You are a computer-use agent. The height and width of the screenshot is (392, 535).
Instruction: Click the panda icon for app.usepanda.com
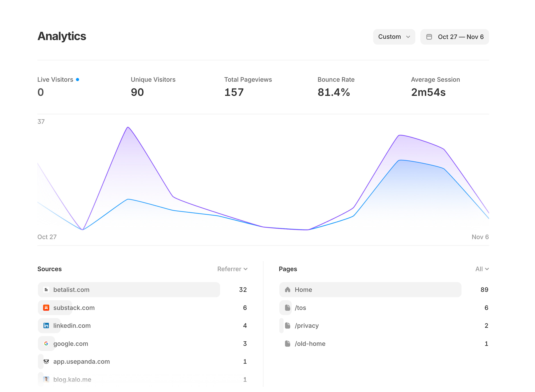point(46,362)
